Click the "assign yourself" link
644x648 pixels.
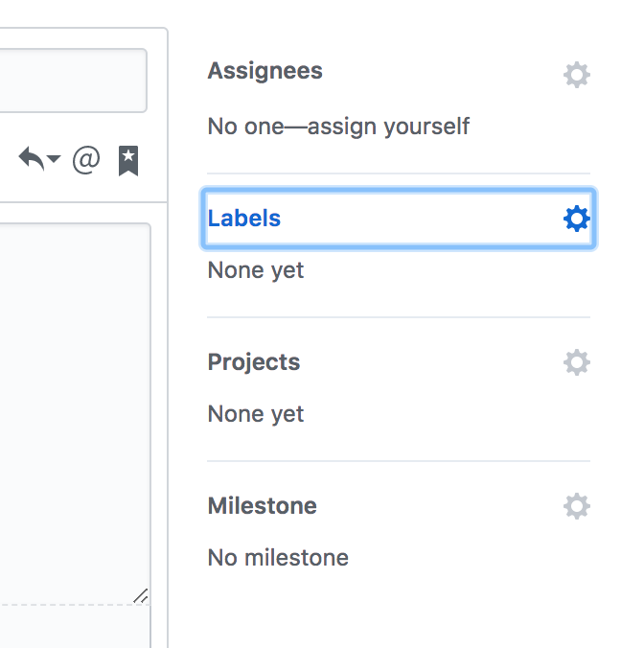tap(388, 127)
